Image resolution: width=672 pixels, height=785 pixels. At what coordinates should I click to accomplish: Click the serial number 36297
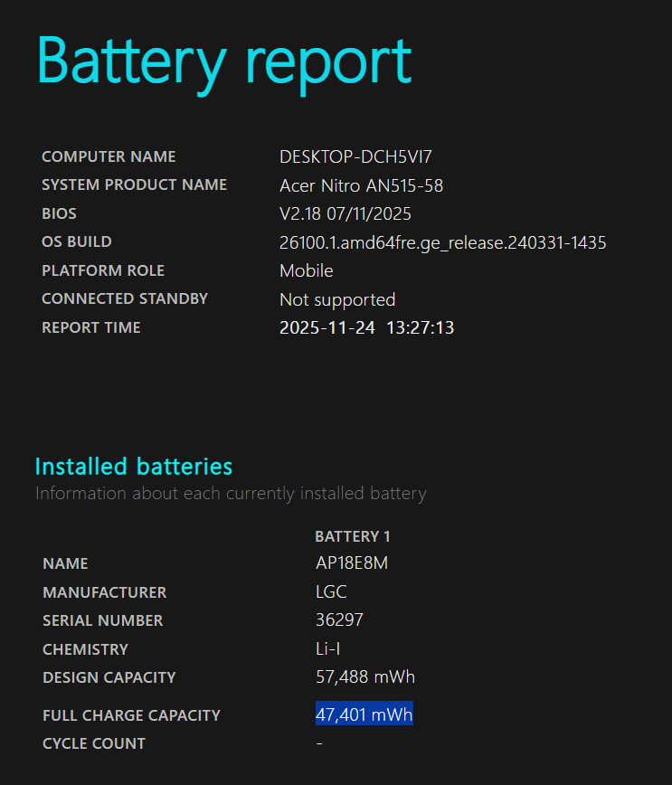click(x=339, y=620)
